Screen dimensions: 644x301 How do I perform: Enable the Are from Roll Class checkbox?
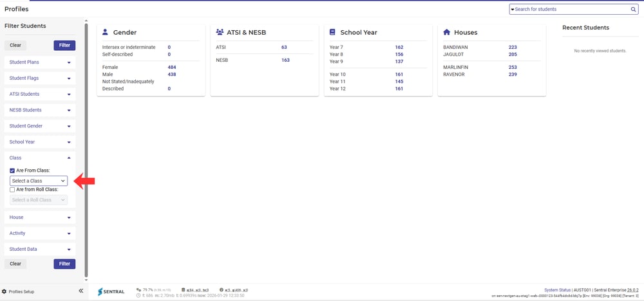[12, 190]
